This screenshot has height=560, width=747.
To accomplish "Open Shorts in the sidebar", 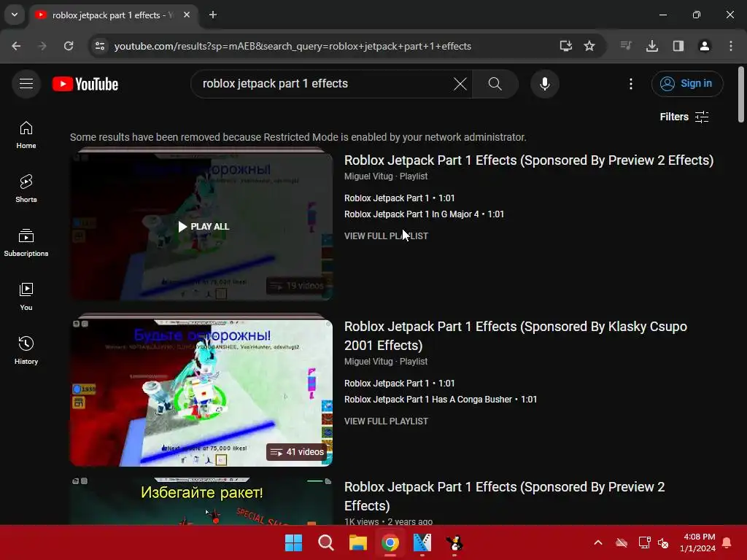I will [26, 189].
